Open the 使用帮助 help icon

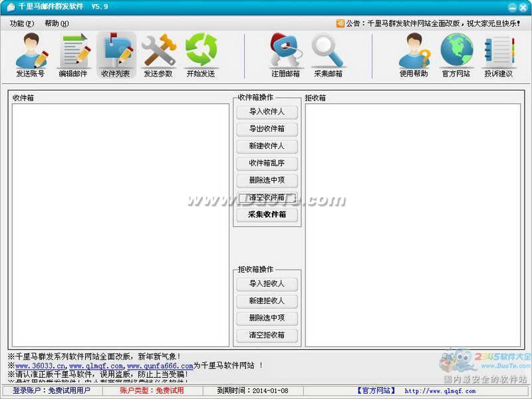(x=414, y=55)
